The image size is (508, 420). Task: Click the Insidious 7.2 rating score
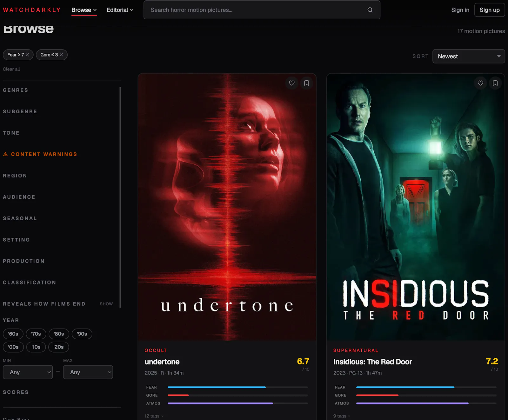point(492,362)
